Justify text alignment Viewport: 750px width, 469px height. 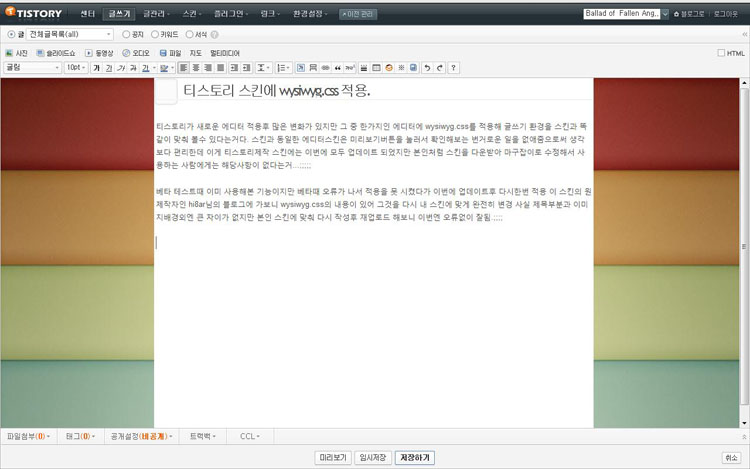[x=221, y=68]
